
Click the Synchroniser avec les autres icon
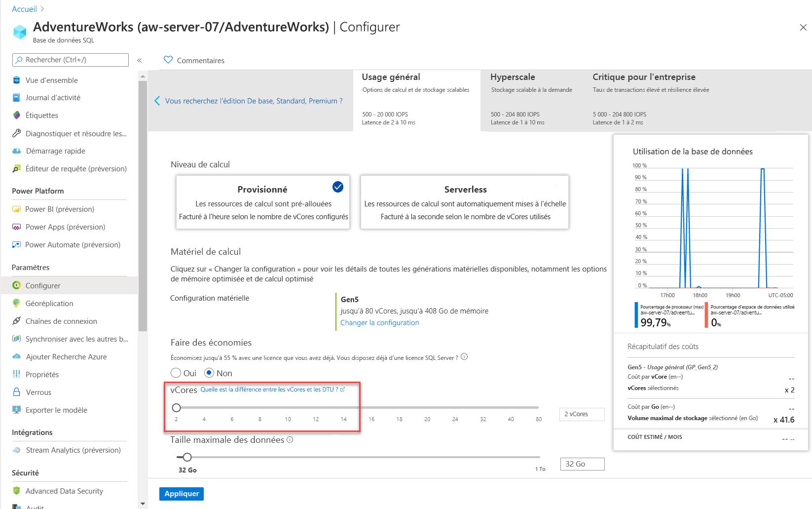click(x=16, y=339)
